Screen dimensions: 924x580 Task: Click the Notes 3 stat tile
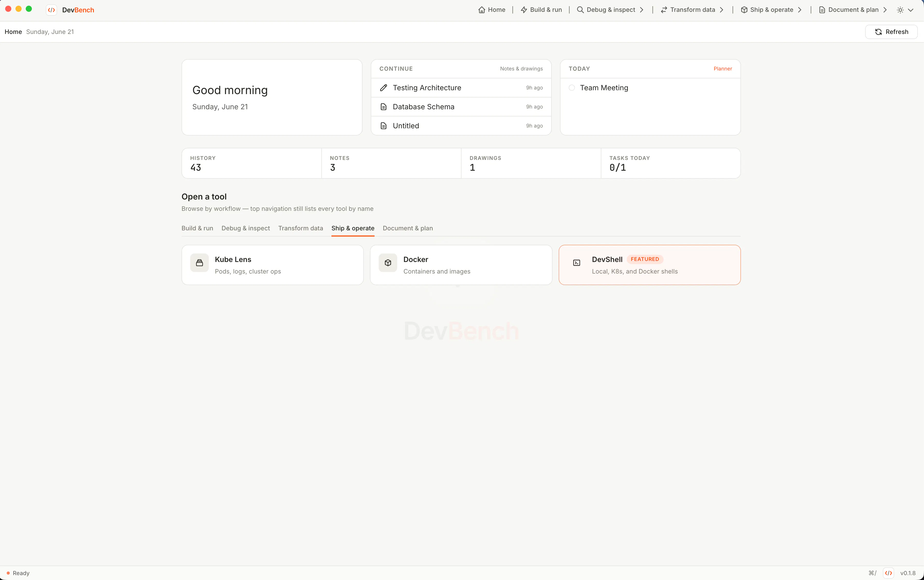(391, 164)
